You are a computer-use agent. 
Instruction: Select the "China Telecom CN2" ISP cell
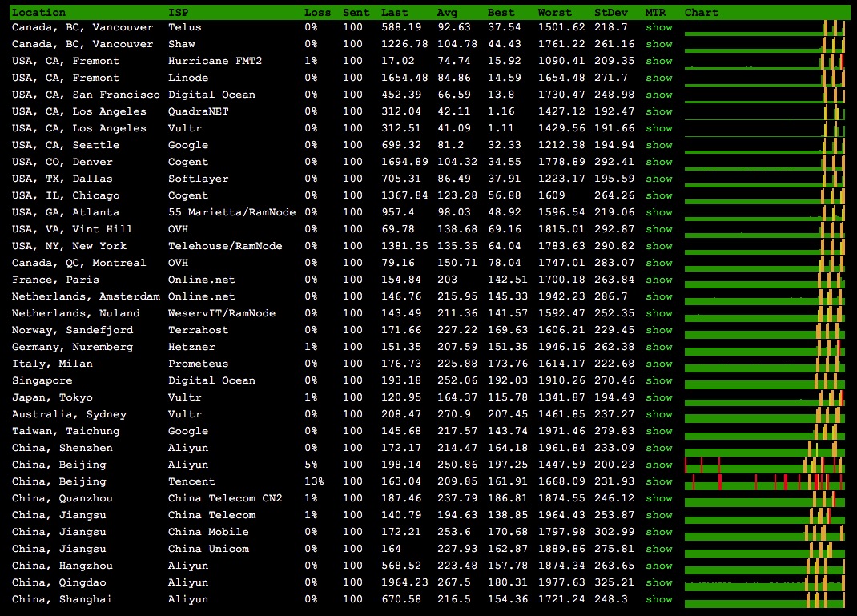pyautogui.click(x=225, y=498)
